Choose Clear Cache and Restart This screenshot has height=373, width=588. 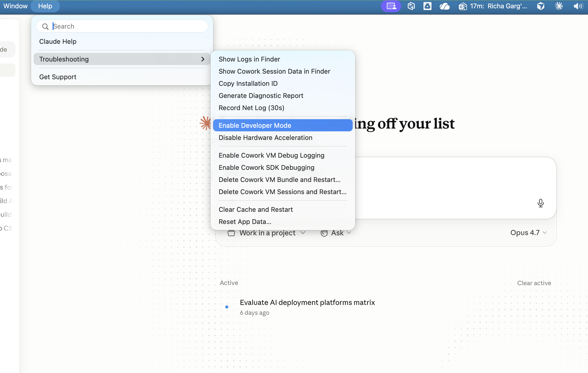tap(283, 210)
